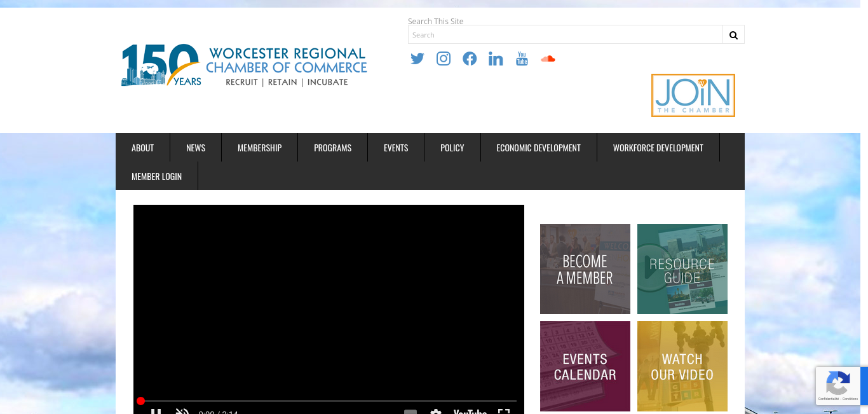Open the video settings gear
The height and width of the screenshot is (414, 868).
[436, 411]
